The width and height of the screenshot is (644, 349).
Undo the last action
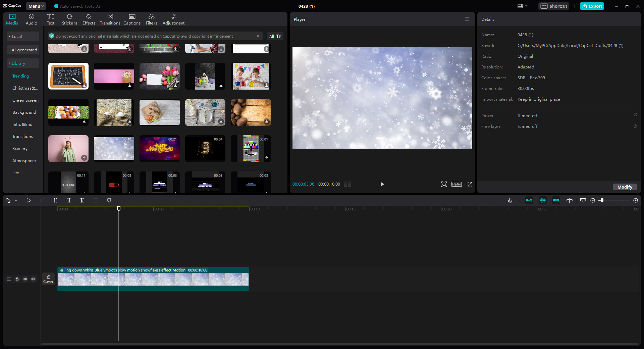point(29,200)
